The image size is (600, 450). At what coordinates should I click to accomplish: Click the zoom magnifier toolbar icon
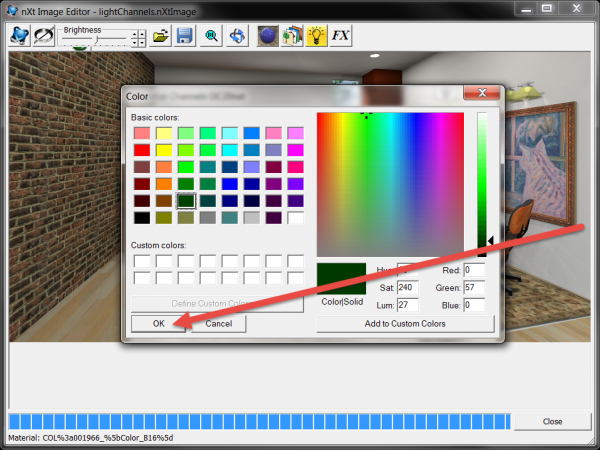[x=212, y=36]
